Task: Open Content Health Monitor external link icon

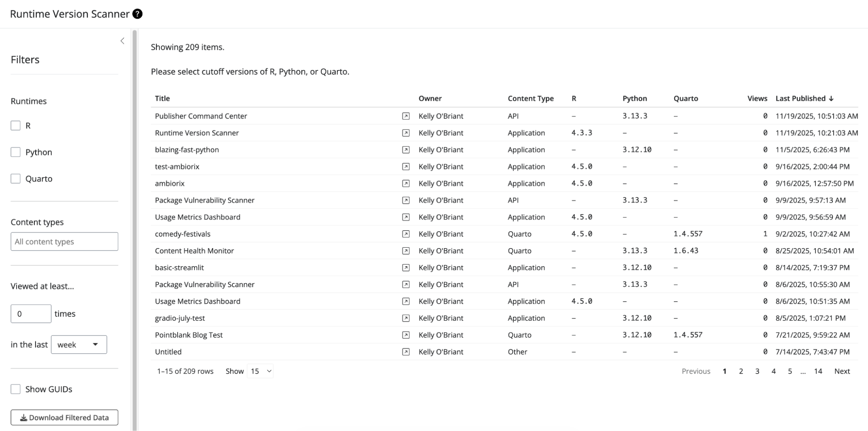Action: pyautogui.click(x=406, y=251)
